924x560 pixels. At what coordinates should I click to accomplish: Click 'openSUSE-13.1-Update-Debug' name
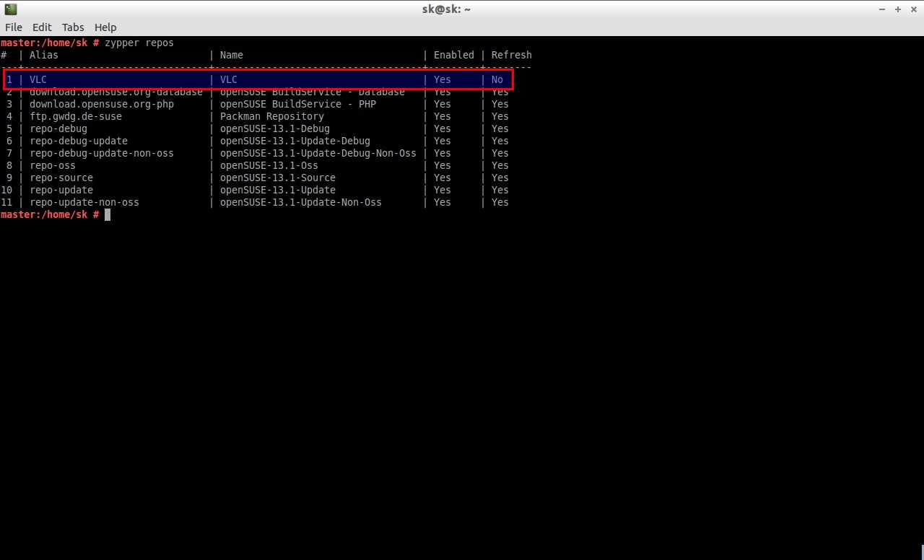[295, 141]
